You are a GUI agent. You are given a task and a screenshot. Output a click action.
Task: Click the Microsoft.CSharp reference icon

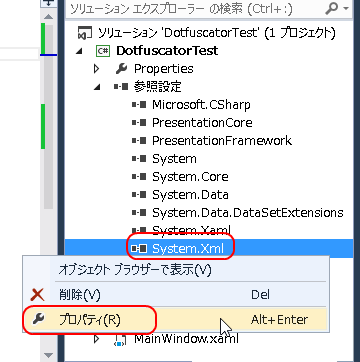click(139, 105)
